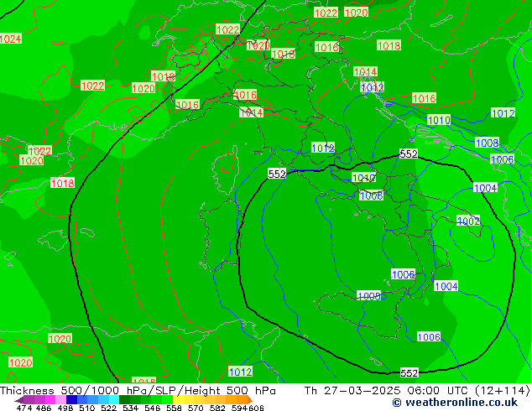Image resolution: width=532 pixels, height=411 pixels.
Task: Click the 486 legend value
Action: (43, 408)
